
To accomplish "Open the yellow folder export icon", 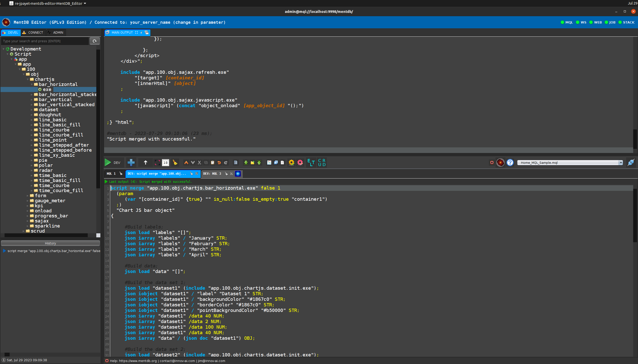I will pyautogui.click(x=252, y=163).
